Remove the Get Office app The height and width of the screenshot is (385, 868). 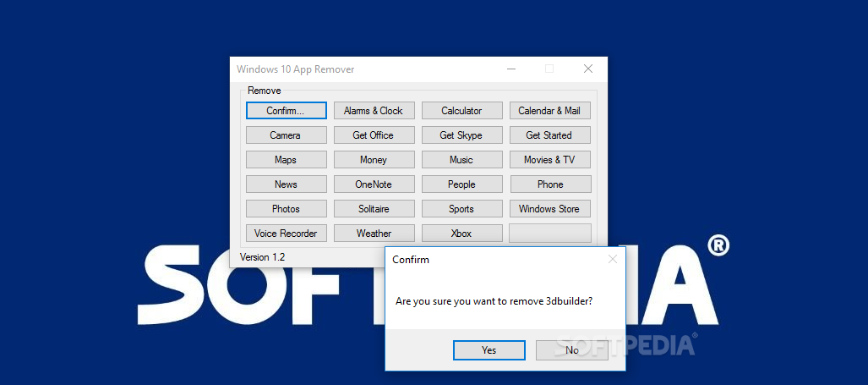[x=374, y=135]
